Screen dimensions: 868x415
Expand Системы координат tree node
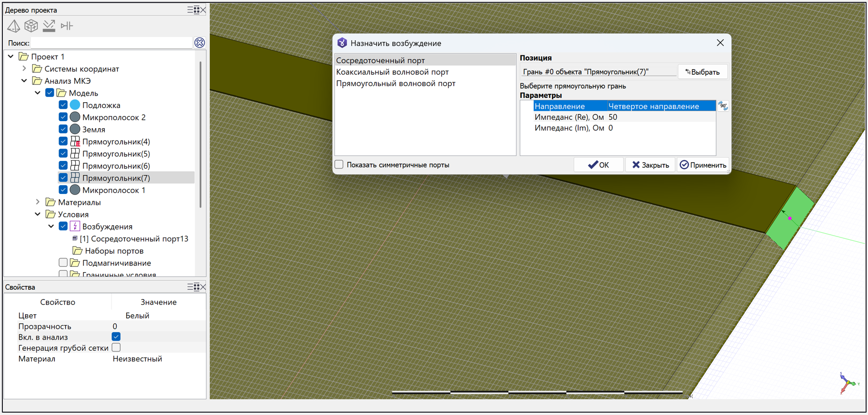click(24, 69)
